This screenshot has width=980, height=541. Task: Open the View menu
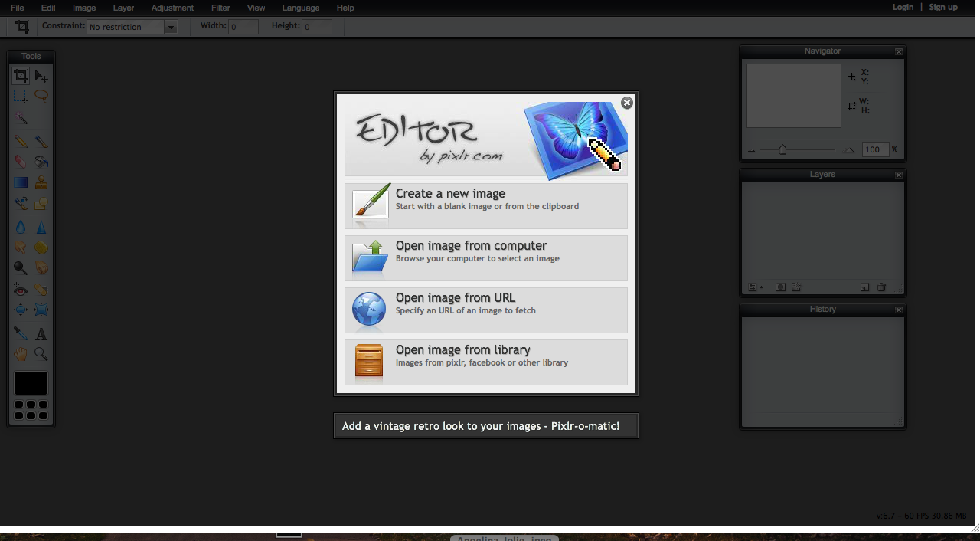256,8
